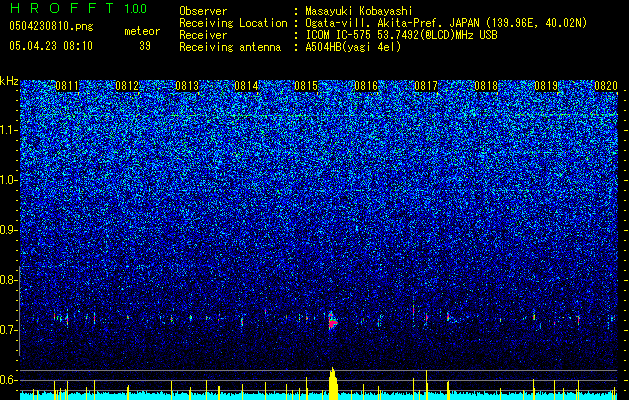This screenshot has height=400, width=629.
Task: Click the 0816 time marker
Action: [366, 86]
